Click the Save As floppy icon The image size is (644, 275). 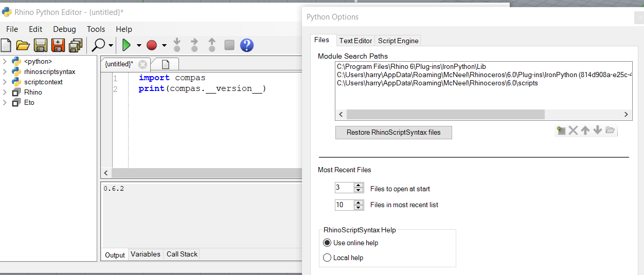pyautogui.click(x=58, y=45)
